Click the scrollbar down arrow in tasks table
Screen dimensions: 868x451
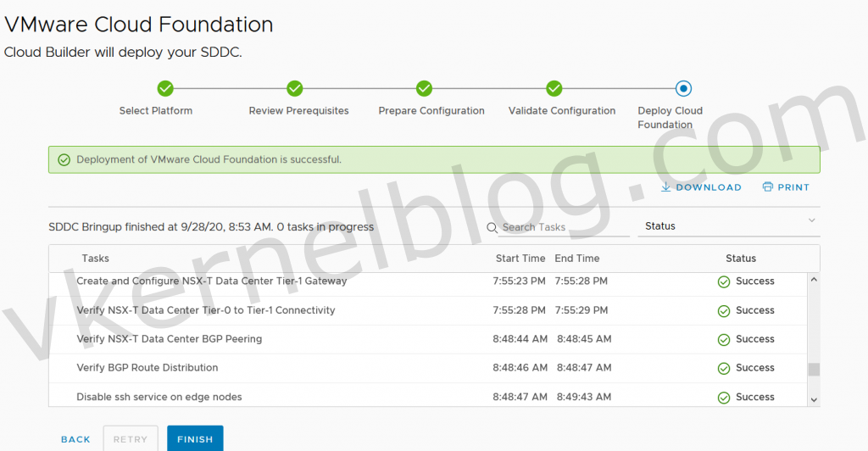pyautogui.click(x=814, y=399)
